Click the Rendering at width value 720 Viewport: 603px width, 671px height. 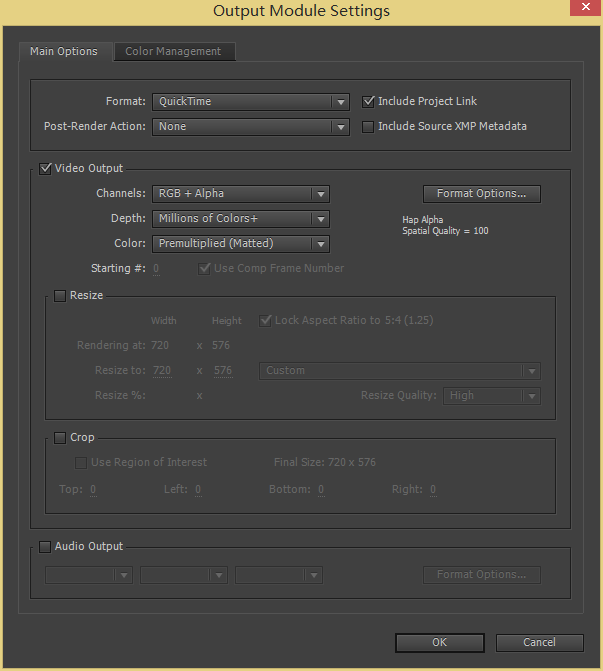tap(160, 345)
